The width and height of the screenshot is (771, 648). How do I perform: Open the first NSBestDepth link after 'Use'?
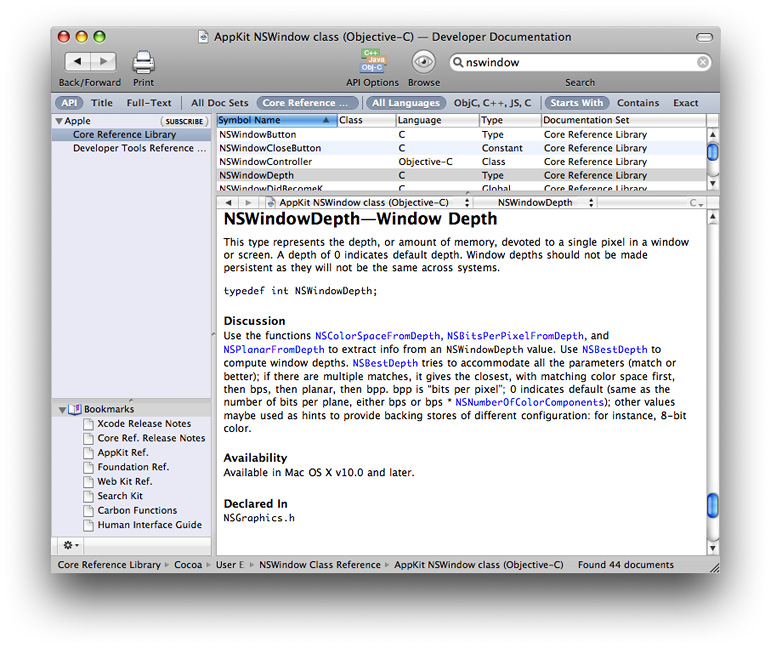coord(615,350)
